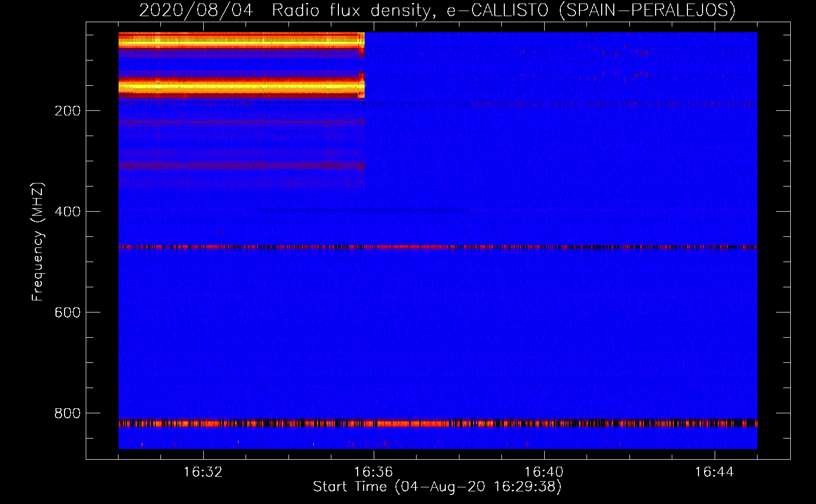Click the date 2020/08/04 in the title
The height and width of the screenshot is (504, 816).
[x=196, y=10]
